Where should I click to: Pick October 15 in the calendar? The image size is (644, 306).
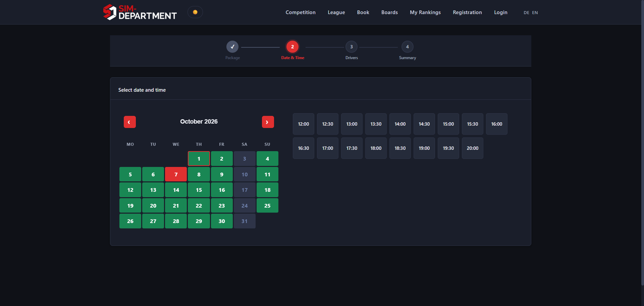pyautogui.click(x=199, y=190)
